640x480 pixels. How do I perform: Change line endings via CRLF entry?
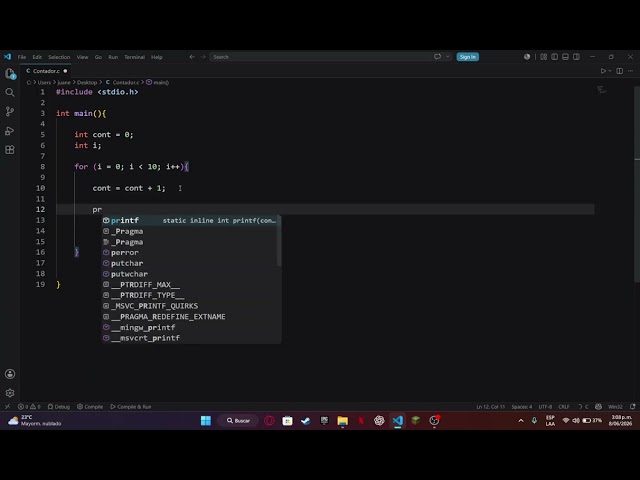[564, 407]
